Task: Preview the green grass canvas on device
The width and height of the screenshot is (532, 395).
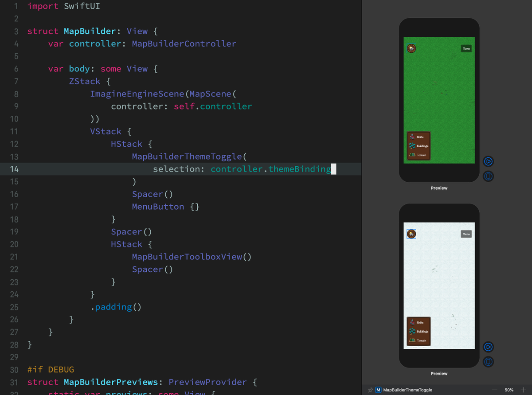Action: click(x=488, y=176)
